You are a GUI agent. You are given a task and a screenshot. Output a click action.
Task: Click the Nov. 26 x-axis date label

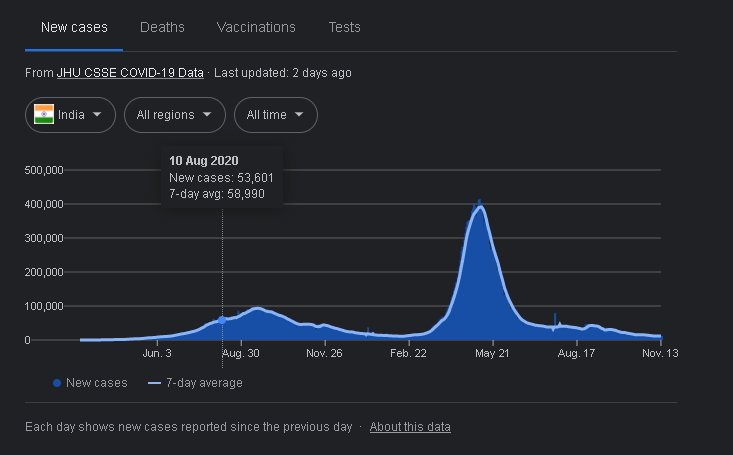click(325, 353)
